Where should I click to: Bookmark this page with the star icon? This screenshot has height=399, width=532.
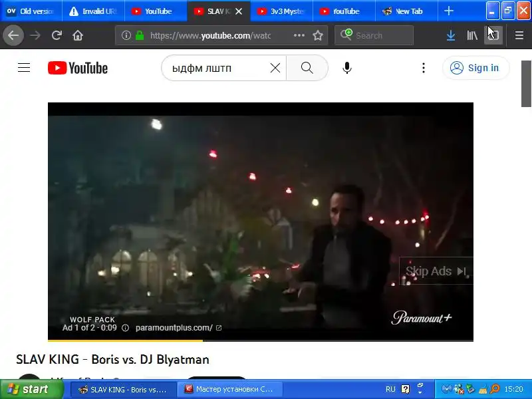[318, 35]
